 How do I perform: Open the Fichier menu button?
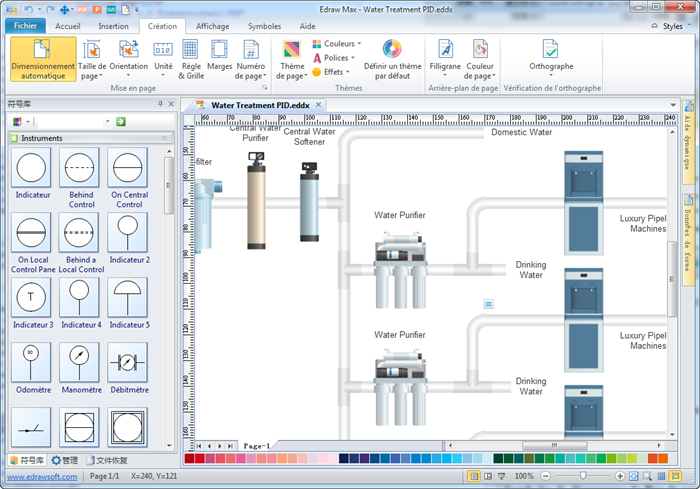coord(27,26)
